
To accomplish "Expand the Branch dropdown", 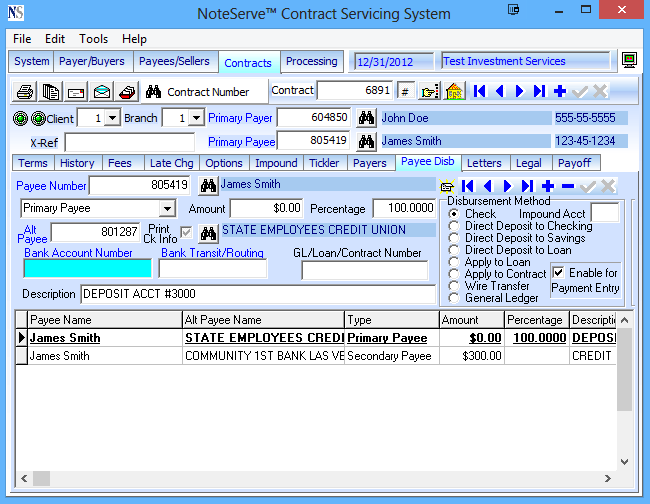I will click(196, 118).
